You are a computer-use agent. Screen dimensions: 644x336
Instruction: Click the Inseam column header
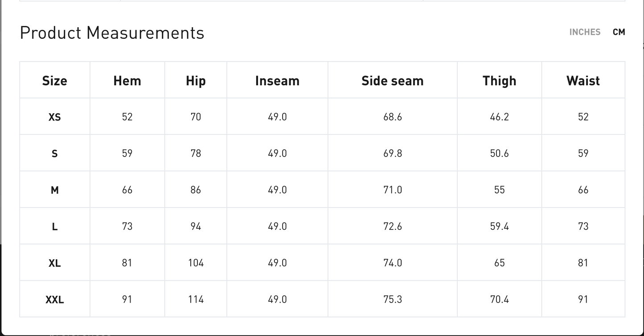coord(277,81)
